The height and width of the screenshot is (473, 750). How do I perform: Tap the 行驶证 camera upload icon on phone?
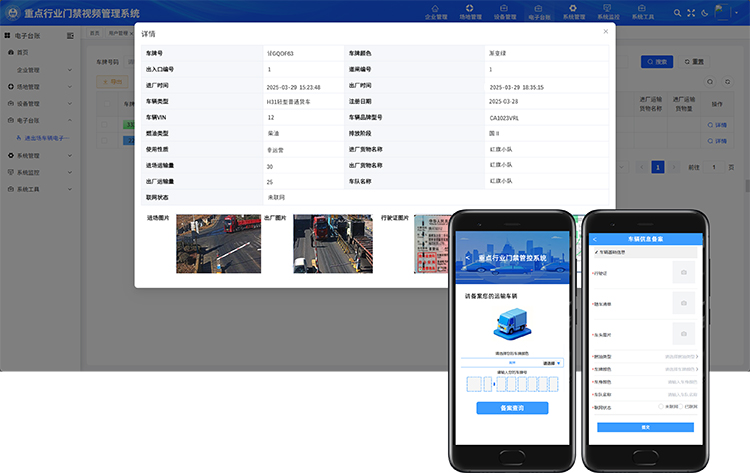[683, 271]
